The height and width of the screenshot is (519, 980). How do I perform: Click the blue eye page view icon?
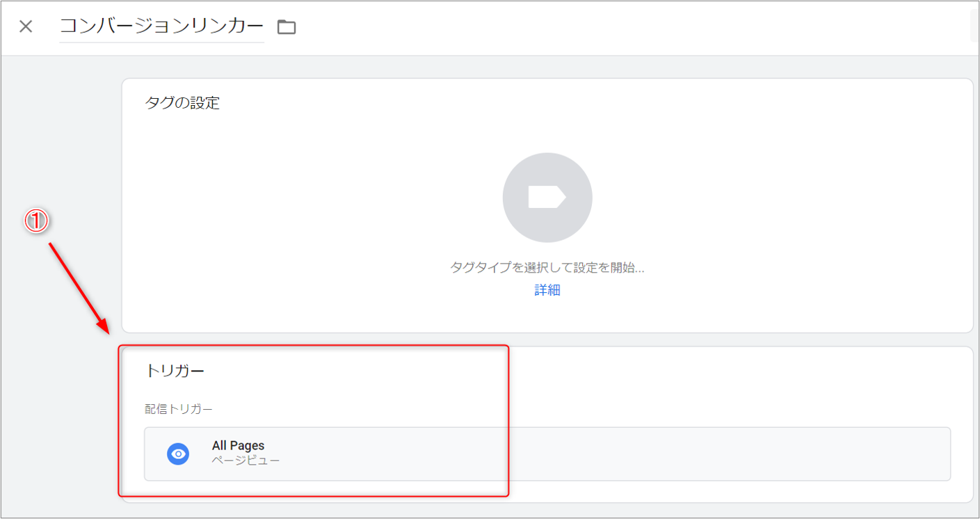coord(178,454)
